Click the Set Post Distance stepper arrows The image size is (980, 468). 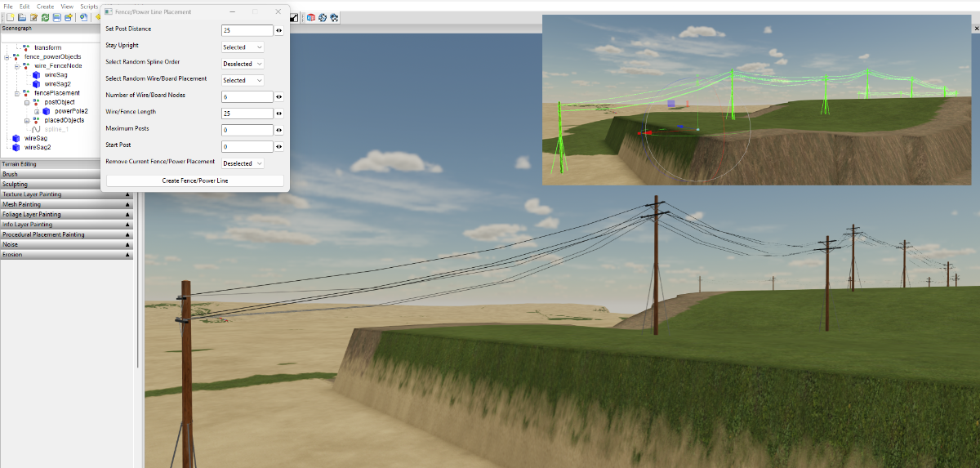pyautogui.click(x=279, y=30)
